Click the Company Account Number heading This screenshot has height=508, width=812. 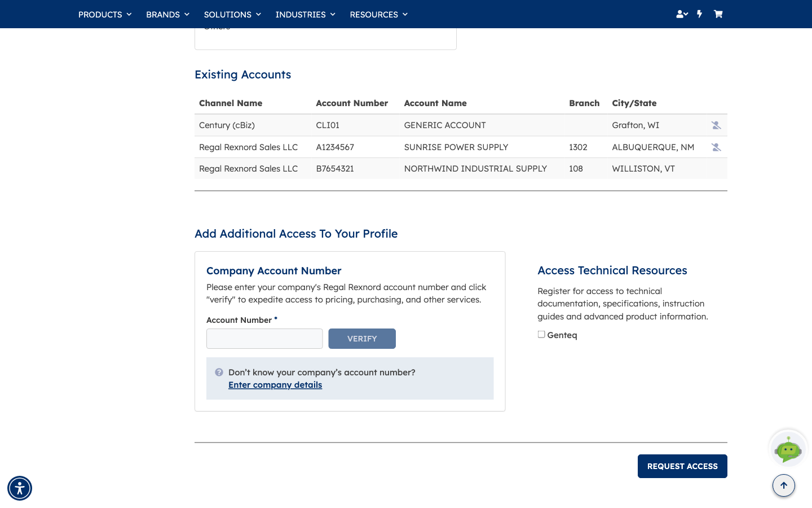pos(274,271)
